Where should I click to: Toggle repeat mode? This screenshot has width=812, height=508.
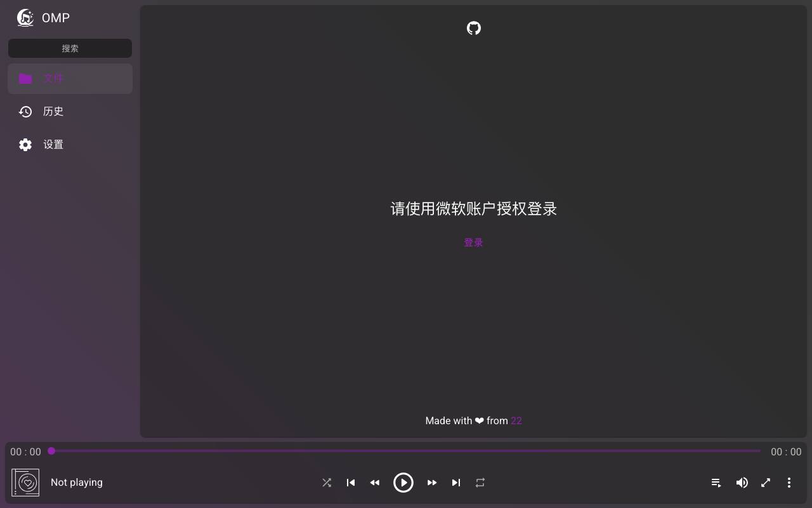(x=480, y=483)
